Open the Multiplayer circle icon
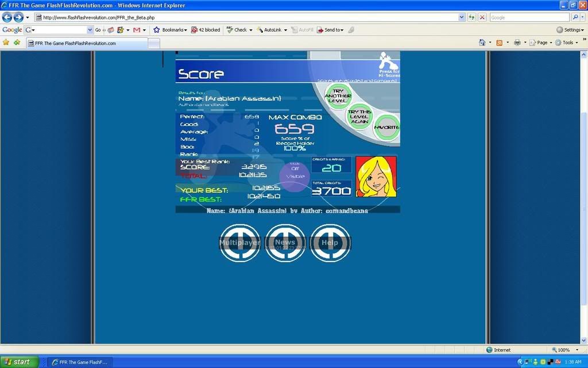 click(239, 243)
